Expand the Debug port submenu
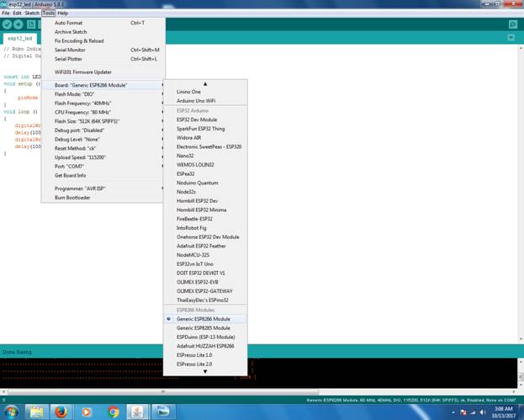The width and height of the screenshot is (524, 420). click(x=103, y=130)
